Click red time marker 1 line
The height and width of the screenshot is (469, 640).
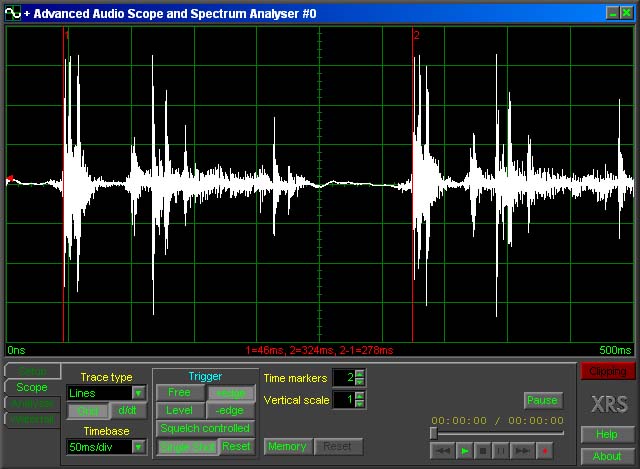pos(64,184)
